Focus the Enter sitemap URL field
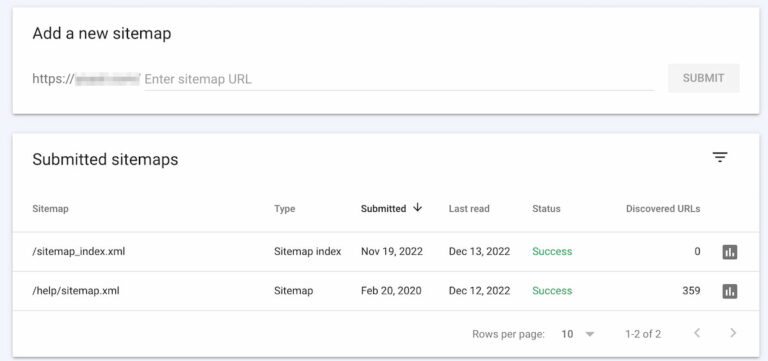 tap(399, 79)
